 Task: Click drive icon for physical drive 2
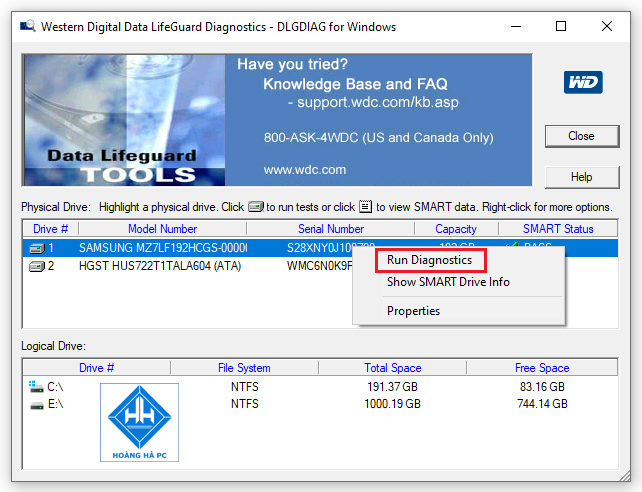[x=37, y=266]
